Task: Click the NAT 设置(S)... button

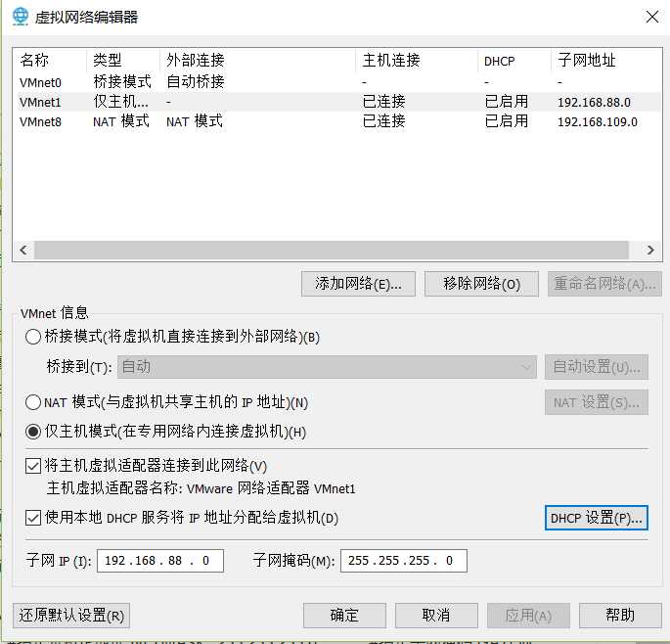Action: click(597, 402)
